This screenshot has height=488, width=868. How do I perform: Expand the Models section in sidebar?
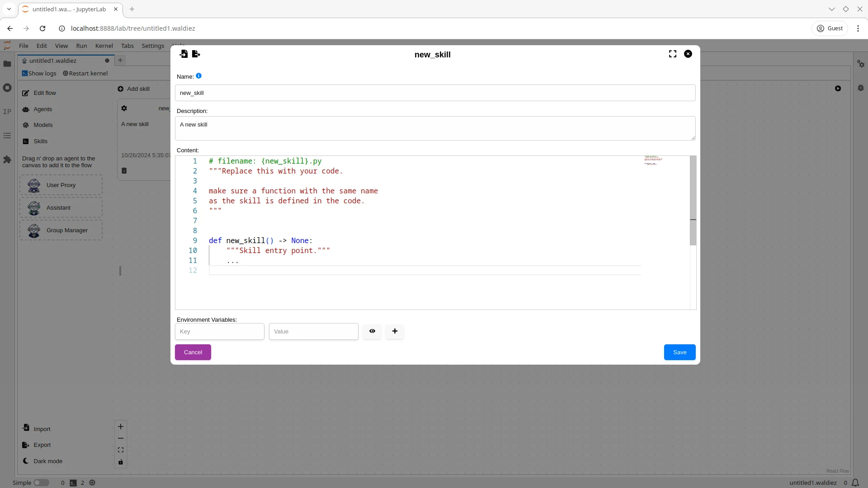tap(43, 125)
